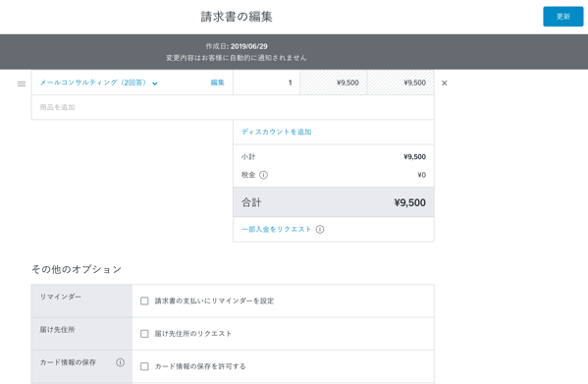This screenshot has width=588, height=384.
Task: Click the hatched unit price cell ¥9,500
Action: (x=334, y=82)
